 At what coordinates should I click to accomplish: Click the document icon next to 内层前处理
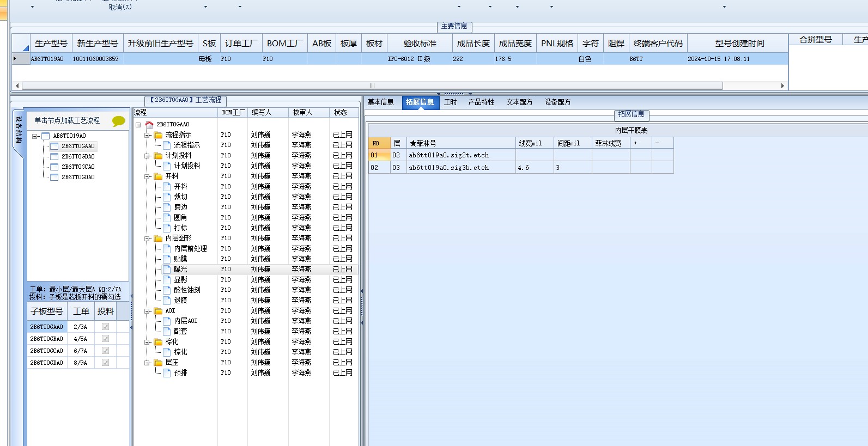[x=167, y=248]
